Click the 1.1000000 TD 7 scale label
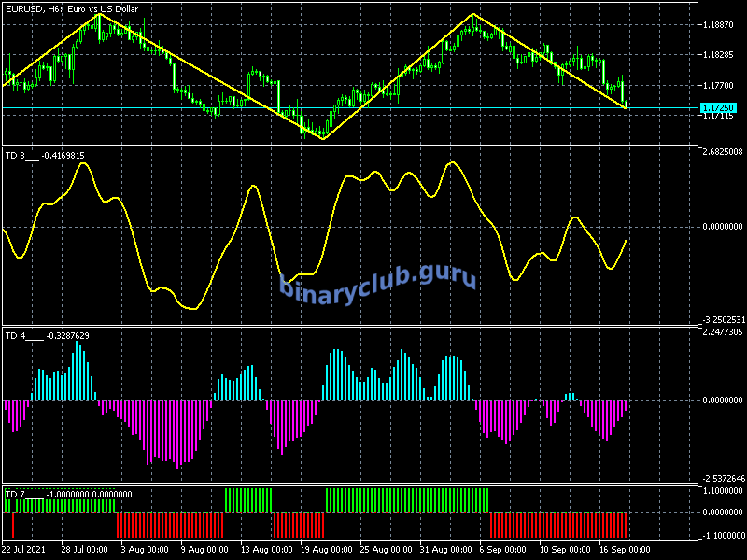Image resolution: width=747 pixels, height=560 pixels. pyautogui.click(x=722, y=490)
